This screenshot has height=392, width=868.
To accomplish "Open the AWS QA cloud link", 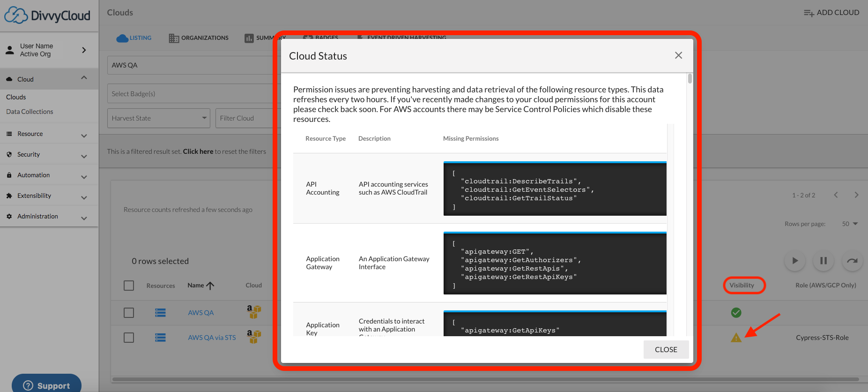I will tap(201, 313).
